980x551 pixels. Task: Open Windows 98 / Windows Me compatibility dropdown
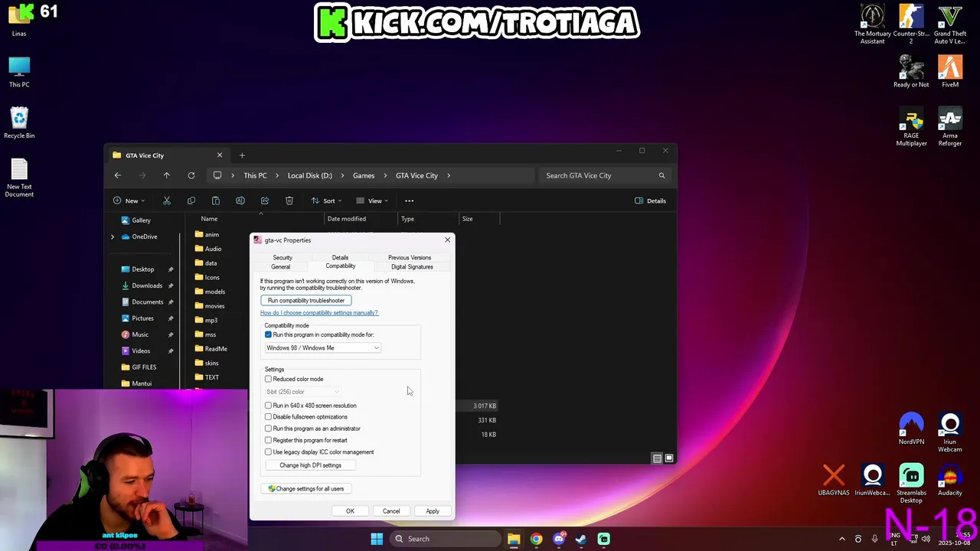coord(322,348)
